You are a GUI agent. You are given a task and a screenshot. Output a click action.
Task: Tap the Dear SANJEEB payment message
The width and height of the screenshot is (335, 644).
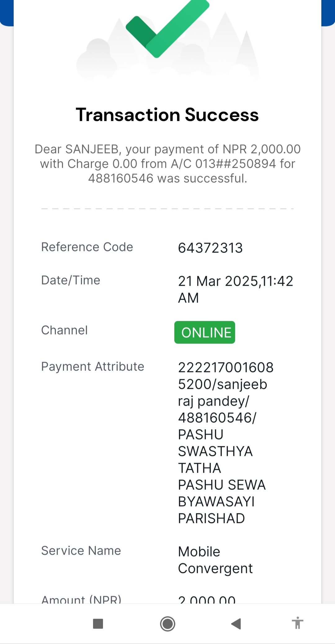(167, 164)
